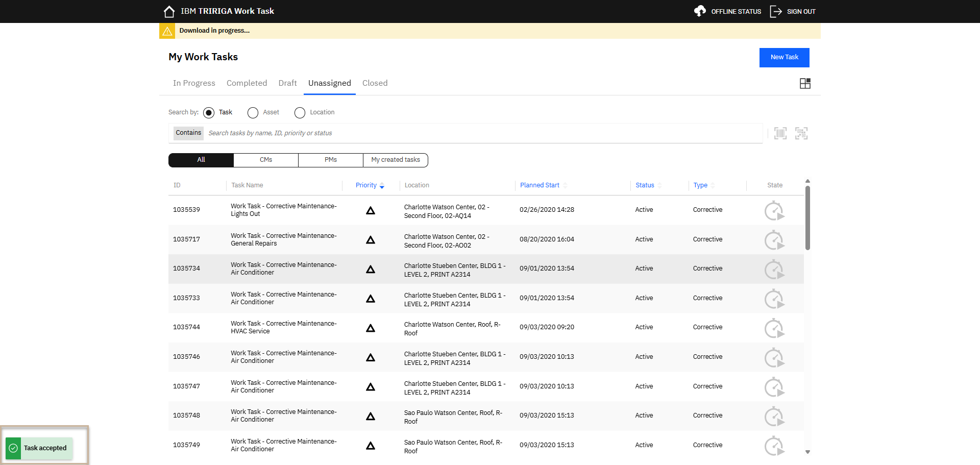980x465 pixels.
Task: Click priority triangle icon for task 1035748
Action: [371, 416]
